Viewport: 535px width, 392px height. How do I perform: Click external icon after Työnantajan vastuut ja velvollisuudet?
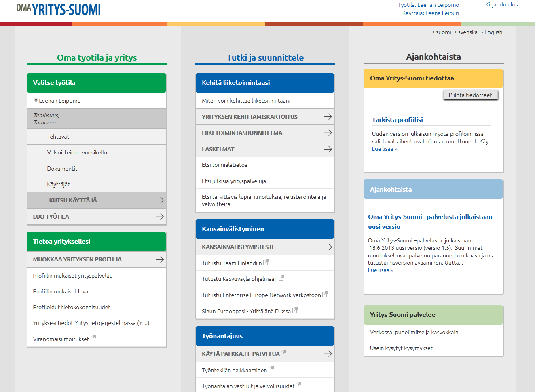click(298, 385)
